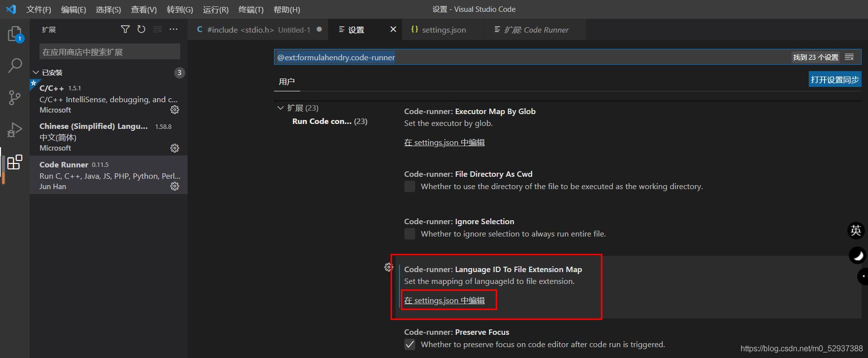Open settings.json link under Language ID map
Screen dimensions: 868x358
click(x=444, y=300)
